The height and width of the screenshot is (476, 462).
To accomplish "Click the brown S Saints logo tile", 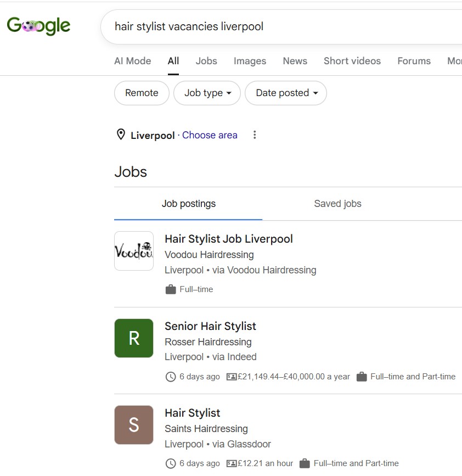I will click(134, 425).
